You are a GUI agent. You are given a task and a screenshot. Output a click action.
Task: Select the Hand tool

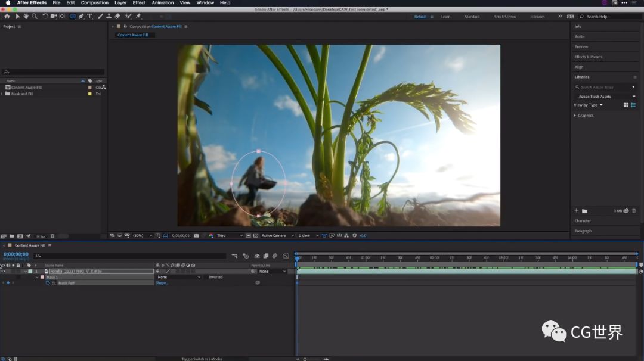(x=26, y=17)
